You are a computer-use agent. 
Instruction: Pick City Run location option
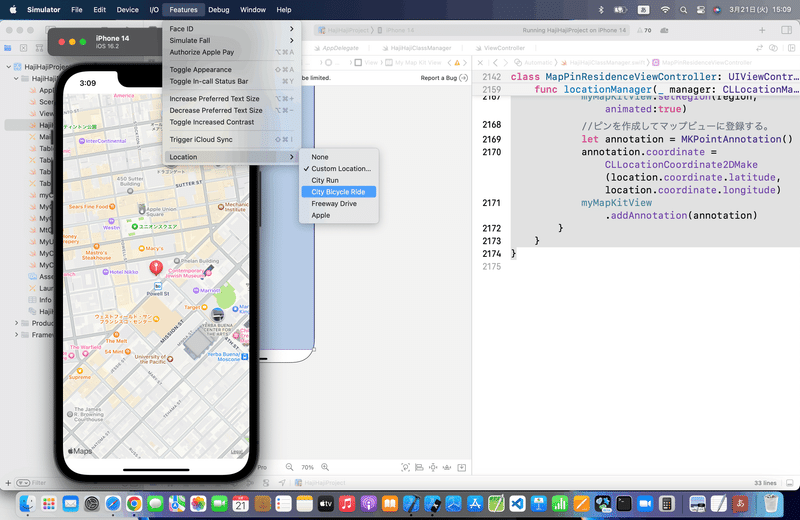339,180
